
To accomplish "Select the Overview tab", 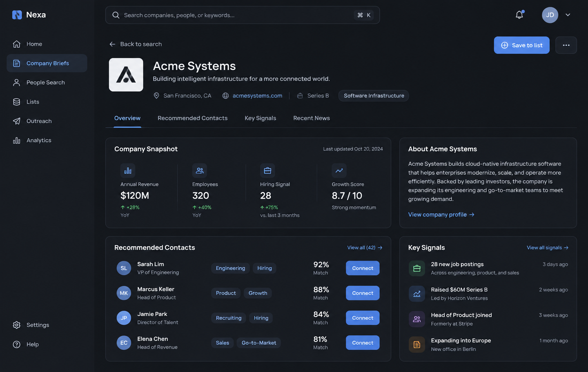I will click(127, 118).
